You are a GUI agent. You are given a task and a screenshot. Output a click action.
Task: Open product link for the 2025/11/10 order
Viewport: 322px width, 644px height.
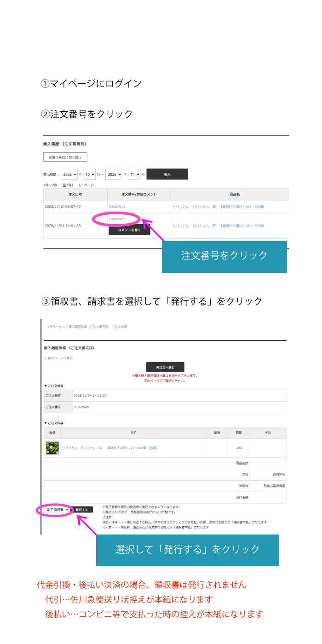click(x=218, y=207)
